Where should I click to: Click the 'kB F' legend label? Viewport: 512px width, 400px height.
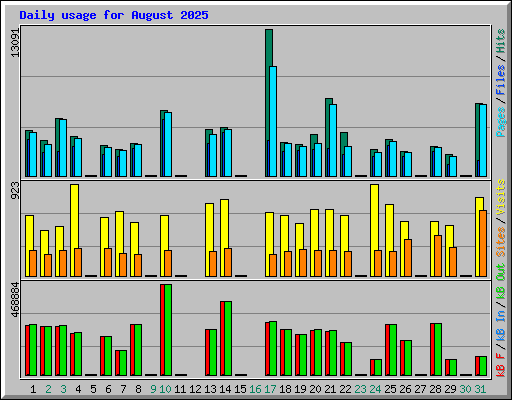tap(501, 365)
